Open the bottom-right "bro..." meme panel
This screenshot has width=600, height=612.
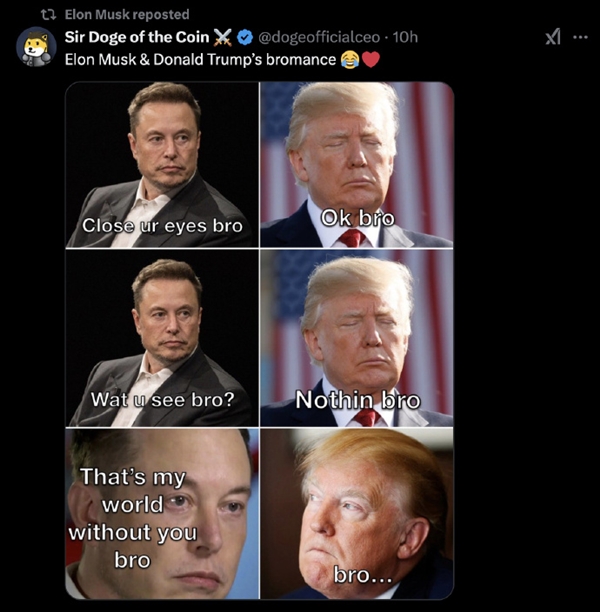[356, 512]
